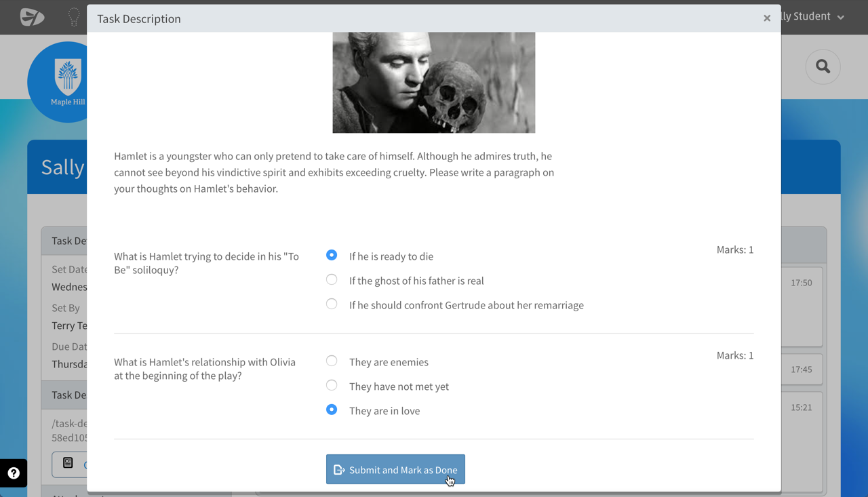Select 'If the ghost of his father is real'
This screenshot has height=497, width=868.
(x=332, y=279)
